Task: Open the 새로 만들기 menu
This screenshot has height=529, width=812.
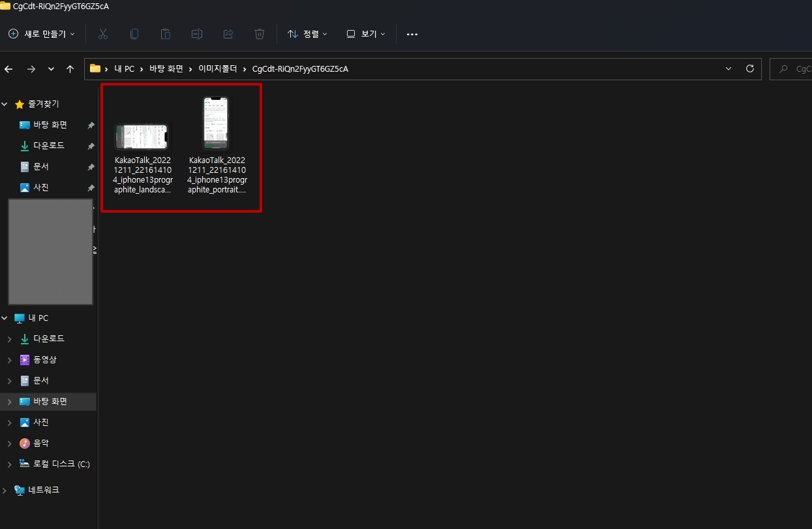Action: point(42,34)
